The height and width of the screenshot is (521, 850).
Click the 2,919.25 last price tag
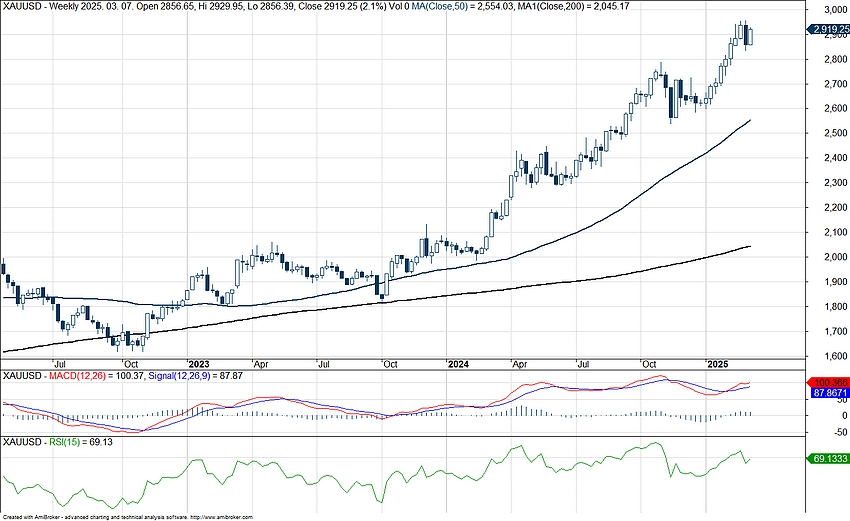[x=826, y=30]
